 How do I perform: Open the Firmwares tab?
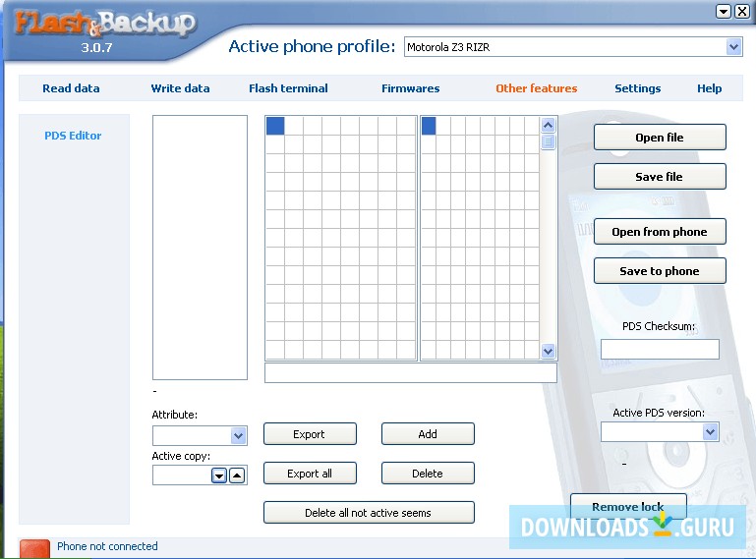pyautogui.click(x=410, y=88)
